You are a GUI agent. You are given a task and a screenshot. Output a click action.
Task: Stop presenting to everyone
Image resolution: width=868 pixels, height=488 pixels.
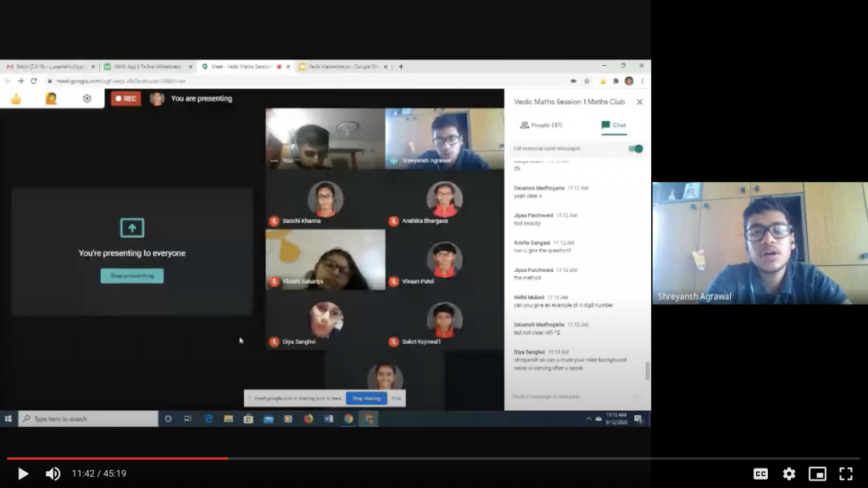pos(131,275)
